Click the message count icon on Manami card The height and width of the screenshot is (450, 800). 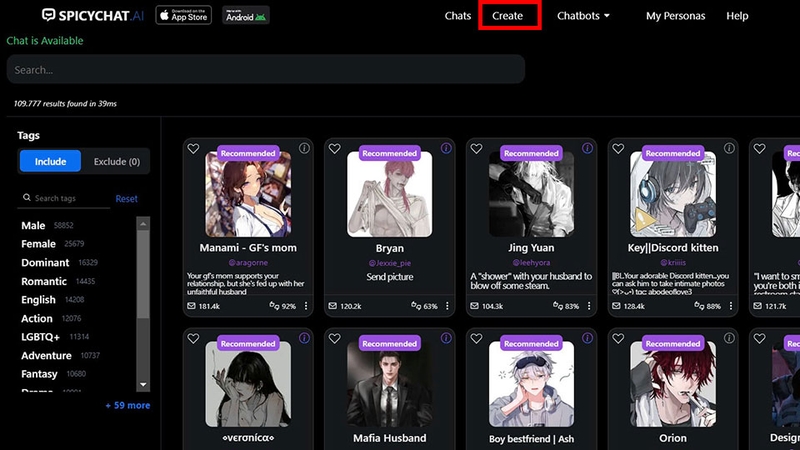tap(191, 306)
